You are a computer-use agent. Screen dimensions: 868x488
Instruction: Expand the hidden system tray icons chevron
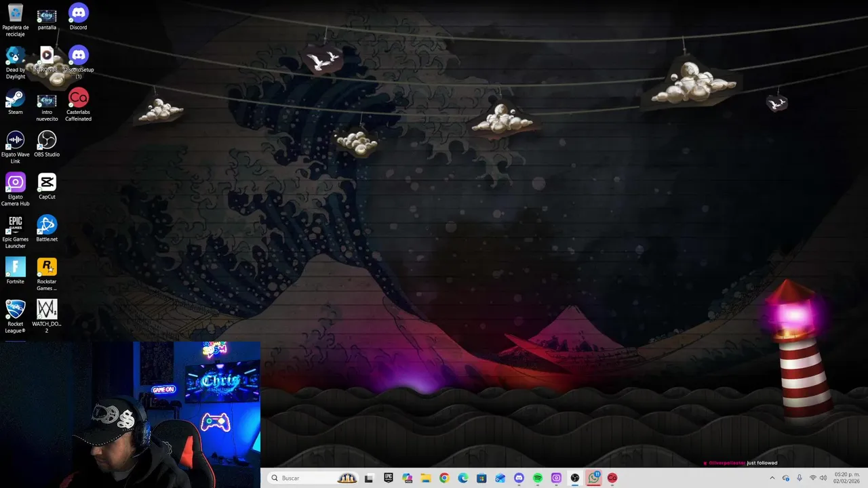[772, 478]
